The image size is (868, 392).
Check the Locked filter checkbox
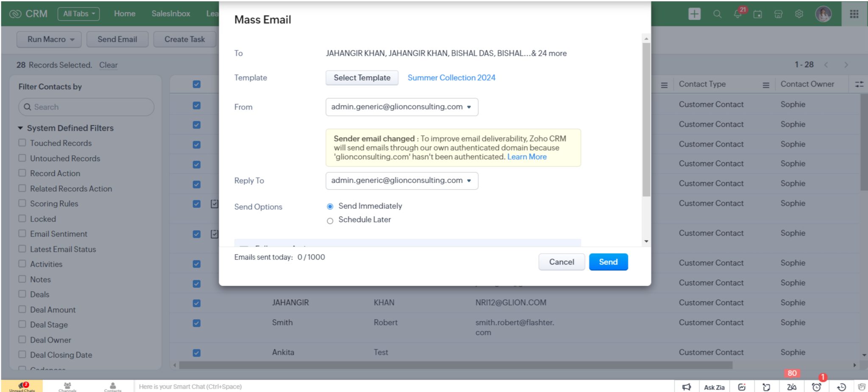(22, 218)
